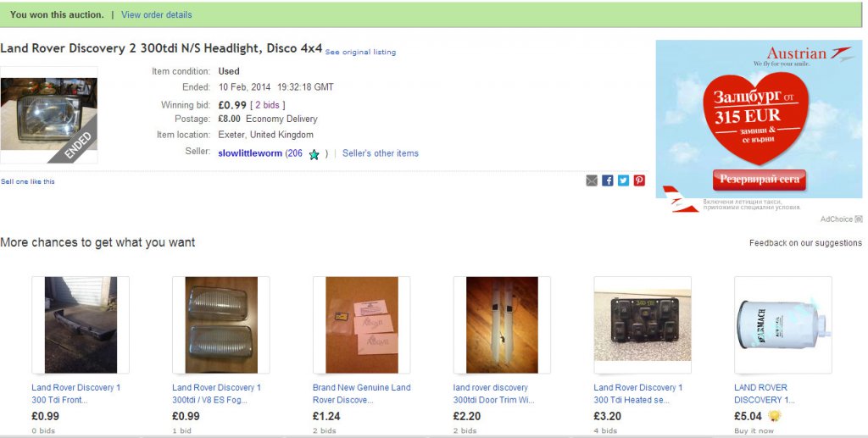This screenshot has width=868, height=438.
Task: Open slowlittleworm seller profile
Action: click(250, 153)
